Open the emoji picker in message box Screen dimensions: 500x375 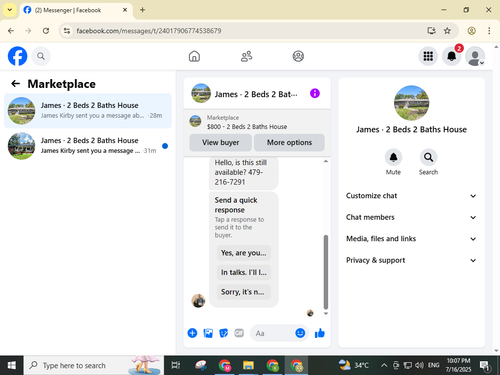pos(300,333)
